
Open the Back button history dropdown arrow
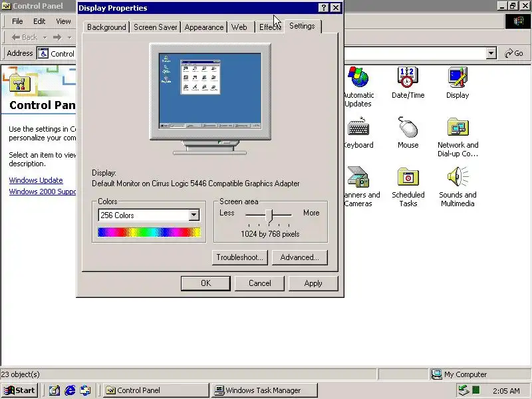click(x=45, y=37)
